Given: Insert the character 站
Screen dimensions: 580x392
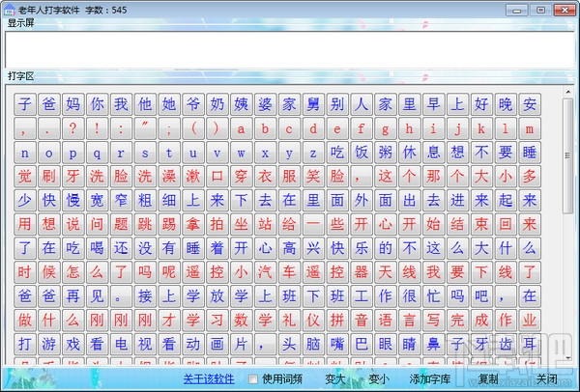Looking at the screenshot, I should [265, 224].
